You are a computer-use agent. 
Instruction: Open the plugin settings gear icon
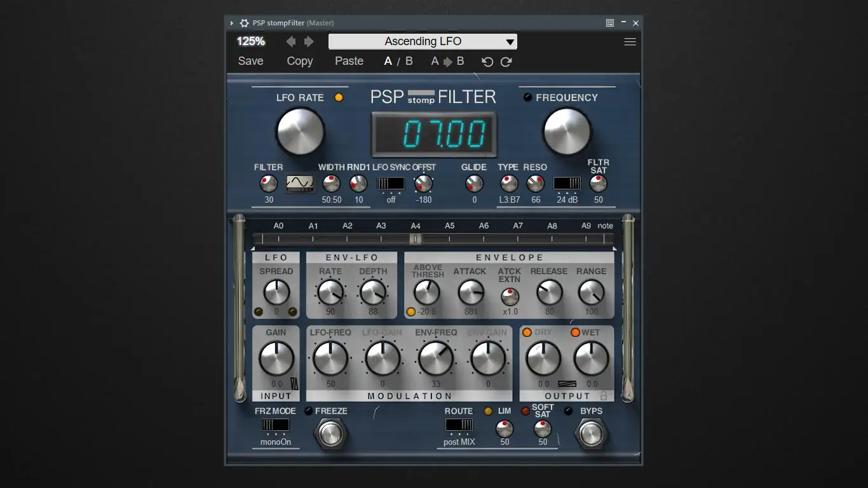coord(244,22)
